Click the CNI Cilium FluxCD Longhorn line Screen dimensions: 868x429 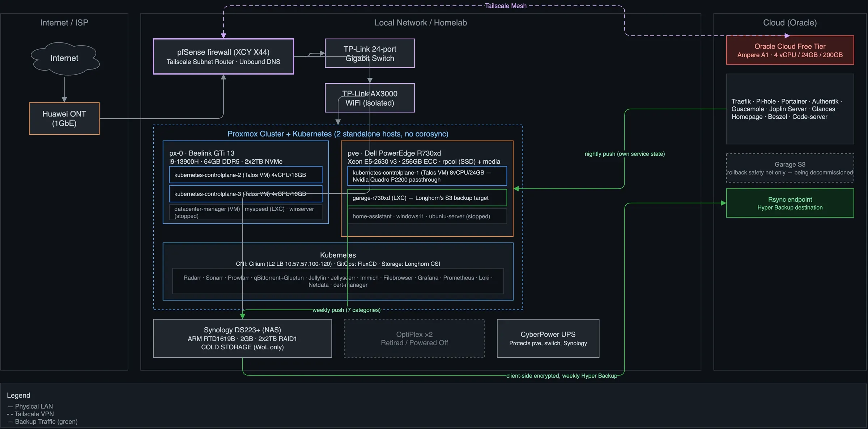tap(338, 264)
